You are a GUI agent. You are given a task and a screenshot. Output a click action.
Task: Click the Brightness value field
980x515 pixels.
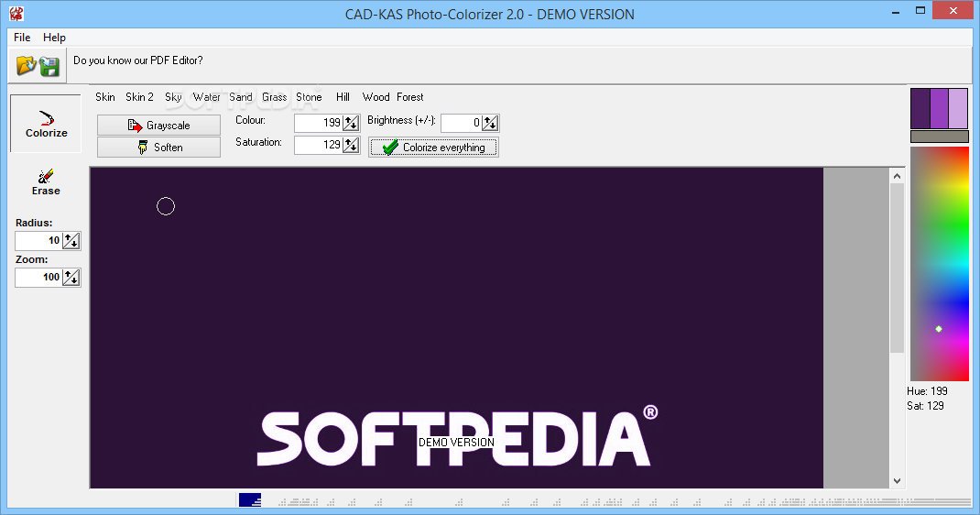pyautogui.click(x=462, y=123)
